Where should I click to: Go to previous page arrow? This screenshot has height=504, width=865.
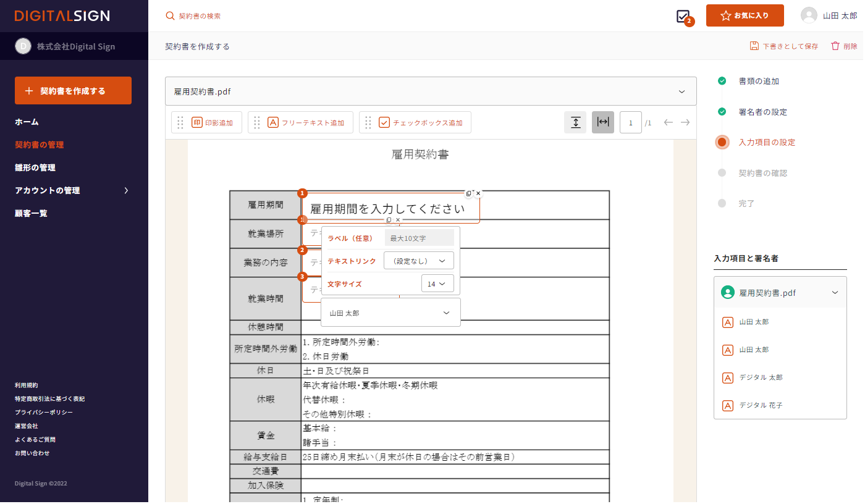pos(668,122)
